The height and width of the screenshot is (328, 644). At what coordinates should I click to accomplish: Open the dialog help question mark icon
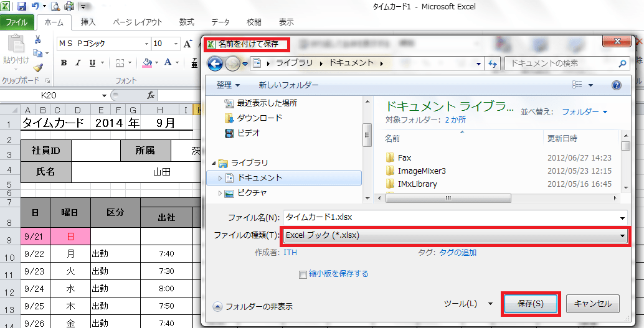coord(616,85)
